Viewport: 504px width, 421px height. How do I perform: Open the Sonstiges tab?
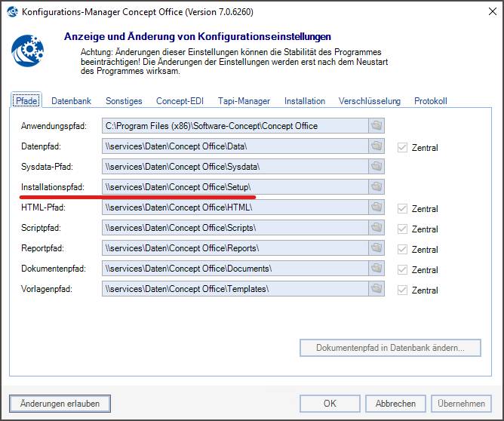coord(124,101)
